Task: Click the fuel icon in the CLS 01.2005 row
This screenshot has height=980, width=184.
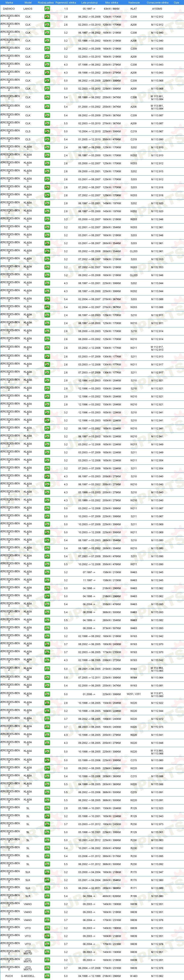Action: 47,139
